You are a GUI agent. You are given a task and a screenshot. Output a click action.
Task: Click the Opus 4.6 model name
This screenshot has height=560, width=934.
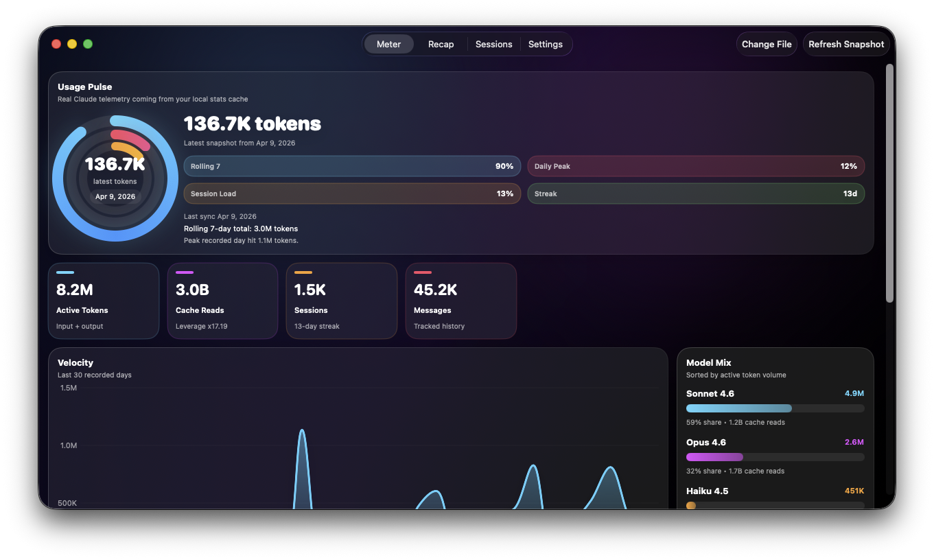point(706,443)
